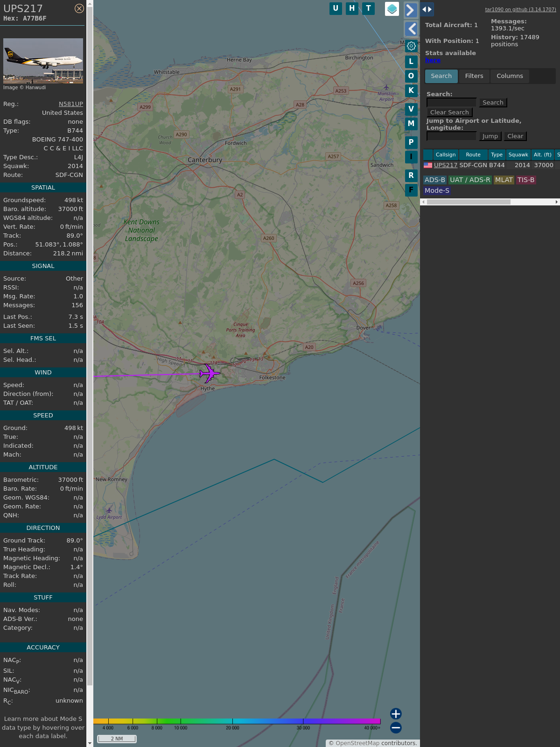Viewport: 560px width, 747px height.
Task: Toggle the ADS-B source legend
Action: [x=435, y=180]
